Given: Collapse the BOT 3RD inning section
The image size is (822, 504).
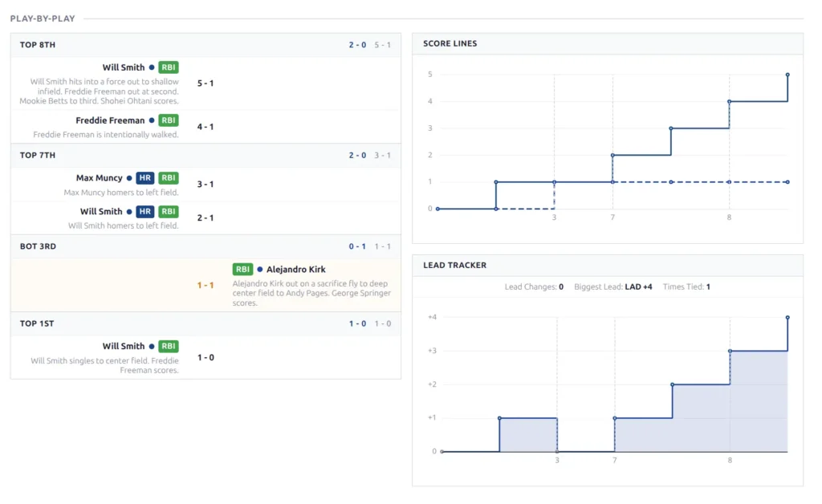Looking at the screenshot, I should click(x=205, y=246).
